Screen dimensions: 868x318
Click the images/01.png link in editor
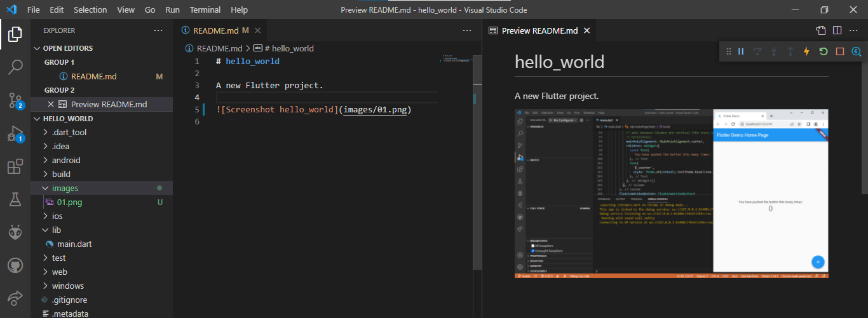(x=376, y=109)
